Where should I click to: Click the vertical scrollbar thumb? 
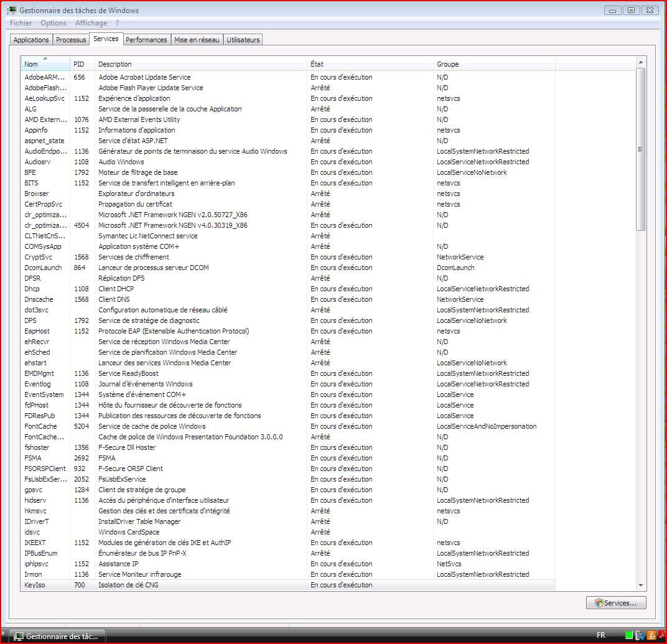click(641, 149)
